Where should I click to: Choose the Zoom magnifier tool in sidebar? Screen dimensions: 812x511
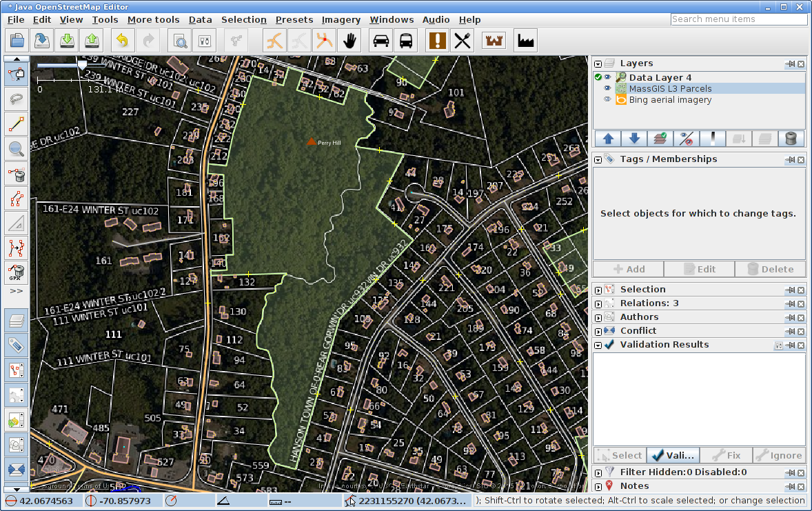[17, 148]
